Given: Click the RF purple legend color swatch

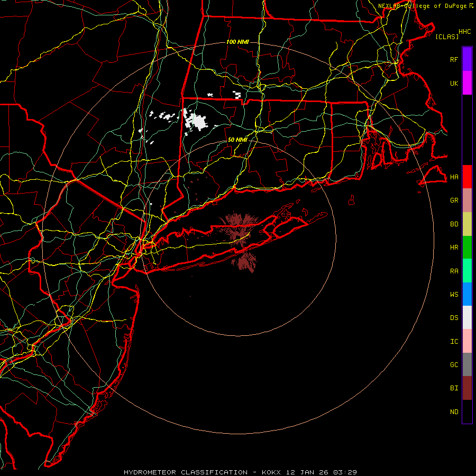Looking at the screenshot, I should pos(467,59).
